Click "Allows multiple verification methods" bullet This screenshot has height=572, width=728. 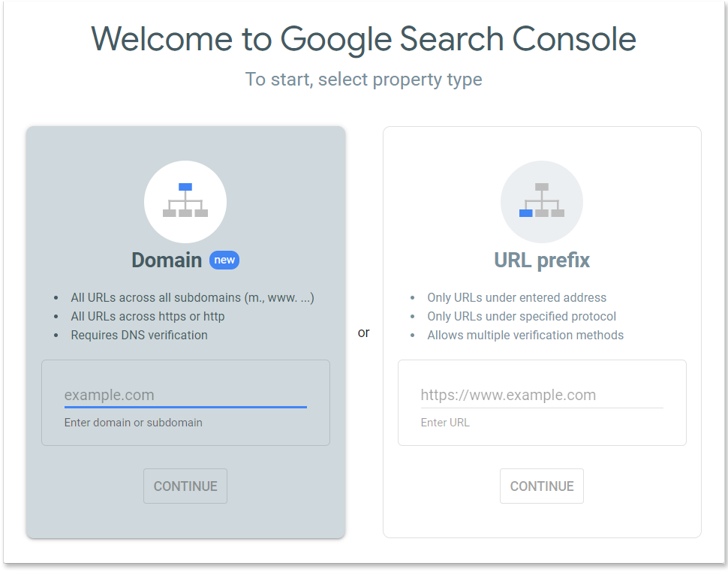point(525,336)
